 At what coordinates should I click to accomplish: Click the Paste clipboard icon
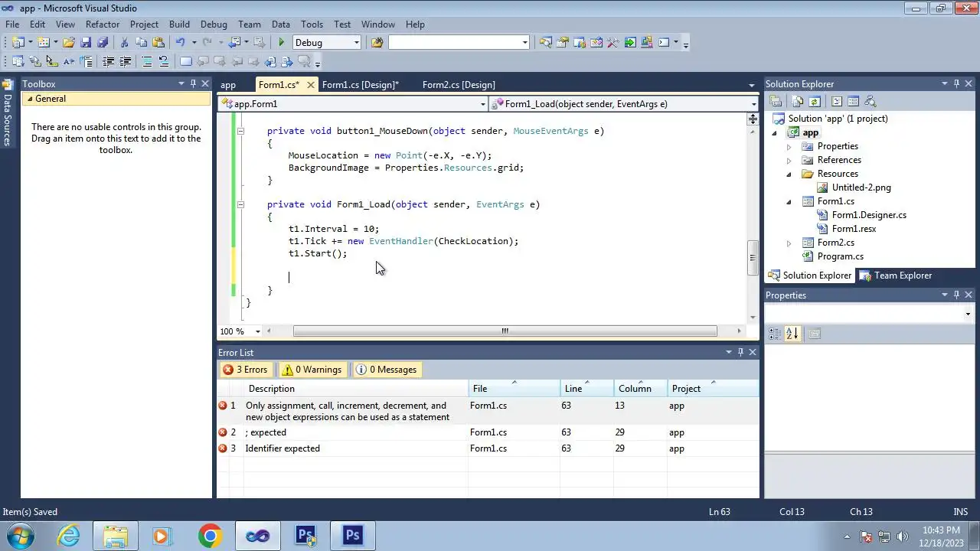click(158, 43)
